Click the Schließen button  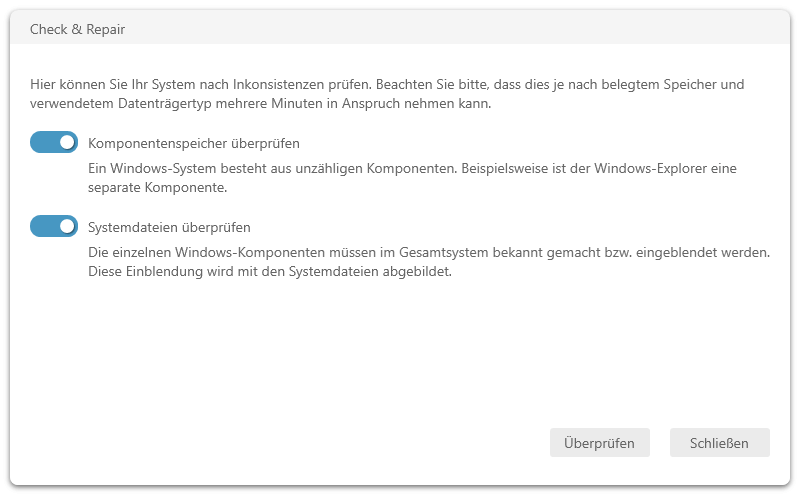[x=719, y=443]
